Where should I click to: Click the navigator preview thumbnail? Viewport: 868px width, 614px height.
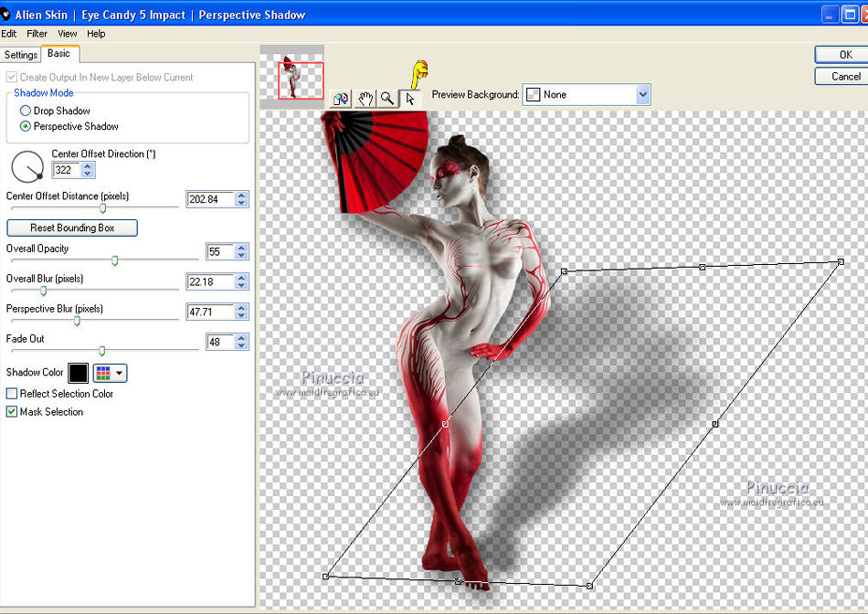coord(291,77)
